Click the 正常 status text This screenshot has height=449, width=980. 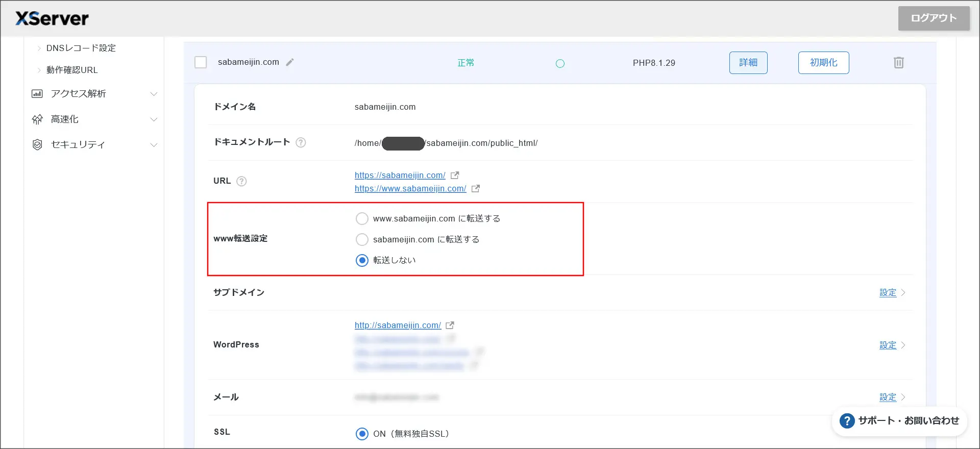point(465,63)
